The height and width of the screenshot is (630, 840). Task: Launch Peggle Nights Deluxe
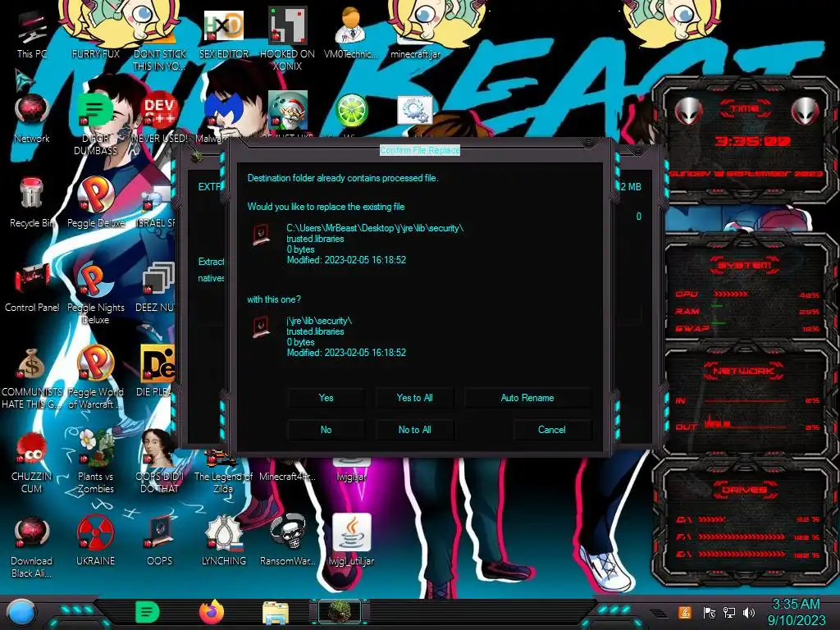point(95,292)
